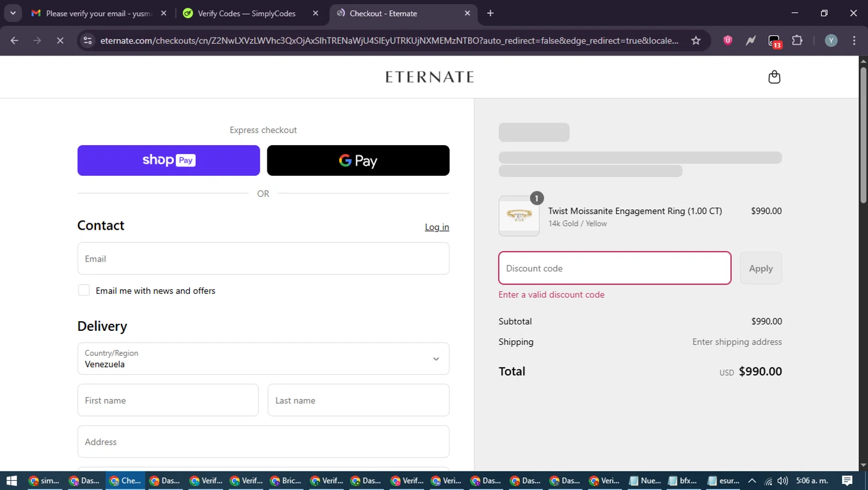The height and width of the screenshot is (490, 868).
Task: Open the Extensions puzzle-piece menu
Action: click(x=797, y=40)
